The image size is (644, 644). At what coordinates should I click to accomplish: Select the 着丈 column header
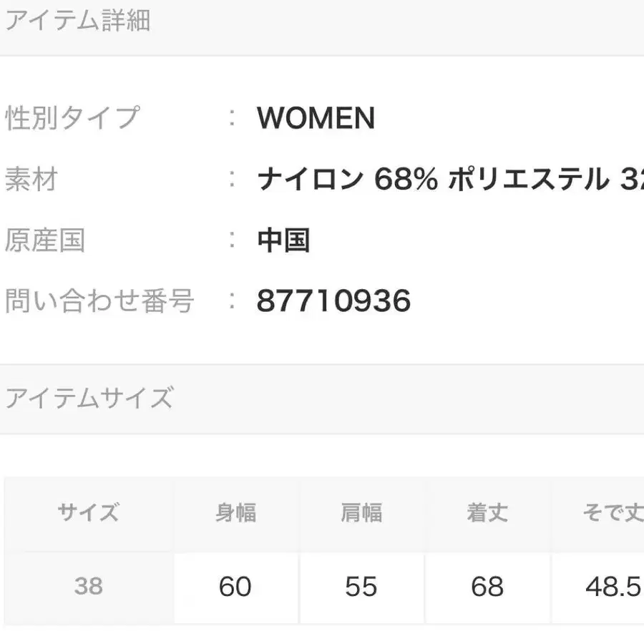point(487,513)
